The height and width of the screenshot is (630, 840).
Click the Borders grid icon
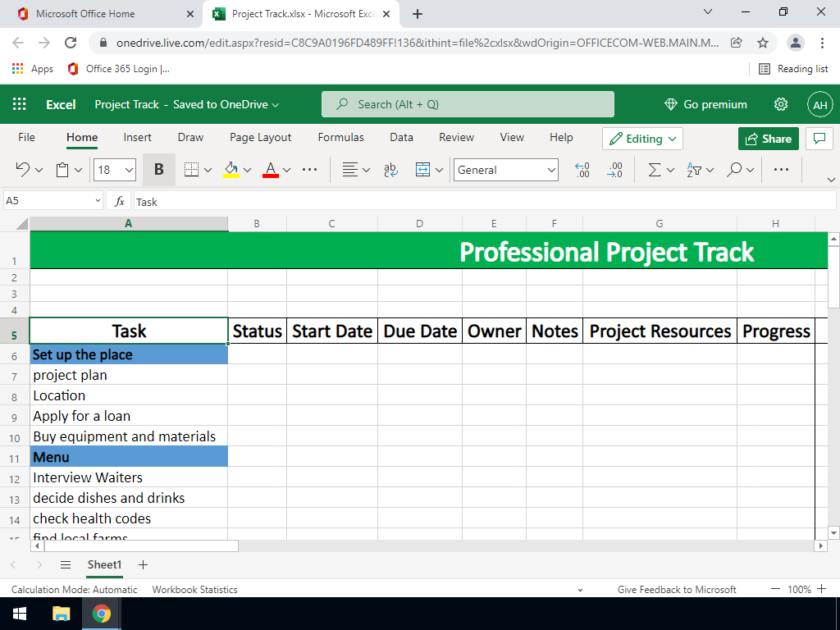tap(191, 170)
